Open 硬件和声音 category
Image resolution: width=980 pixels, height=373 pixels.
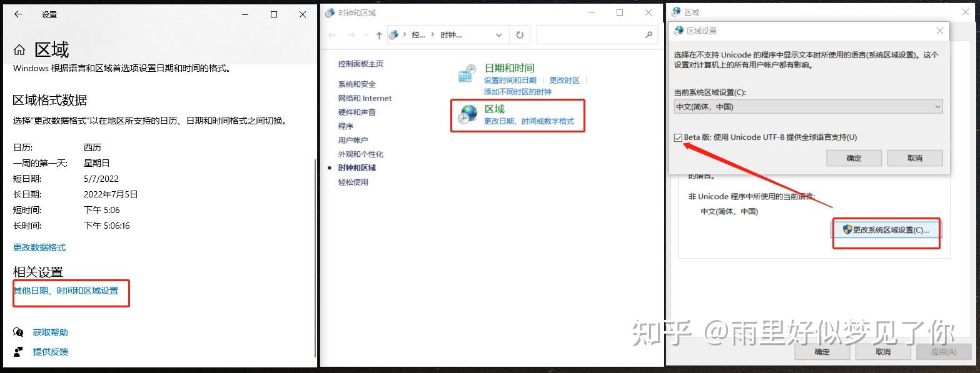point(357,112)
